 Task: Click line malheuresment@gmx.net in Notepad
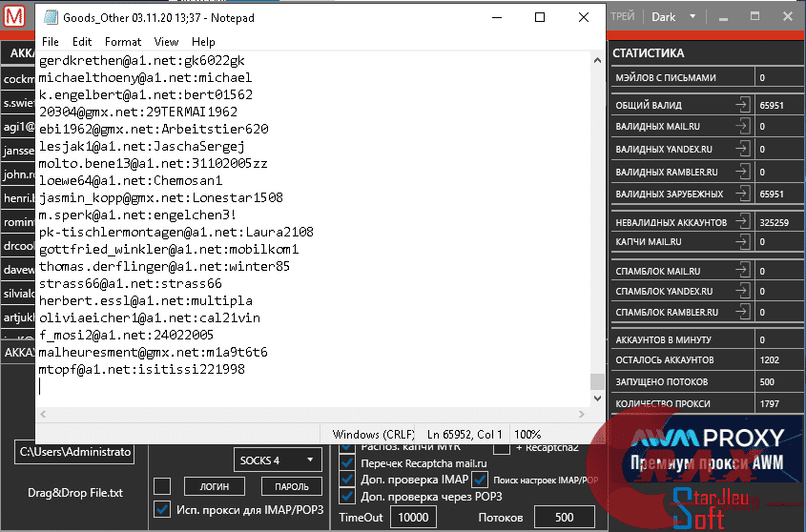coord(154,352)
